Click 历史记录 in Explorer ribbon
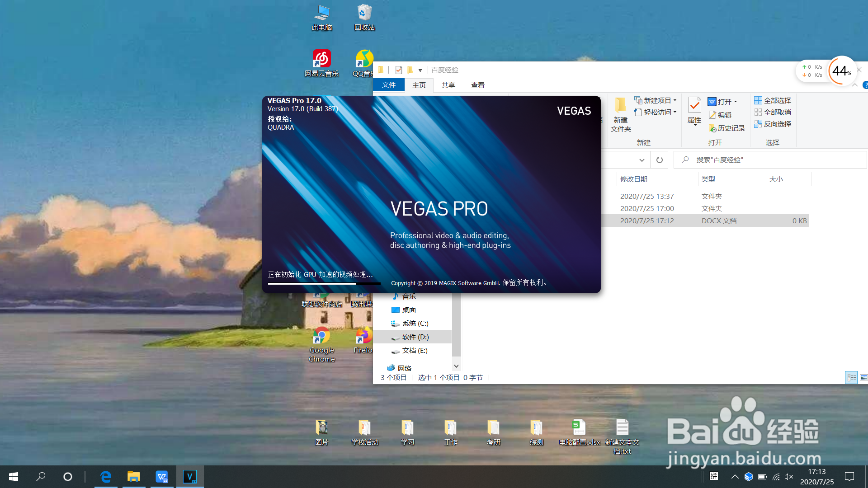 tap(727, 128)
